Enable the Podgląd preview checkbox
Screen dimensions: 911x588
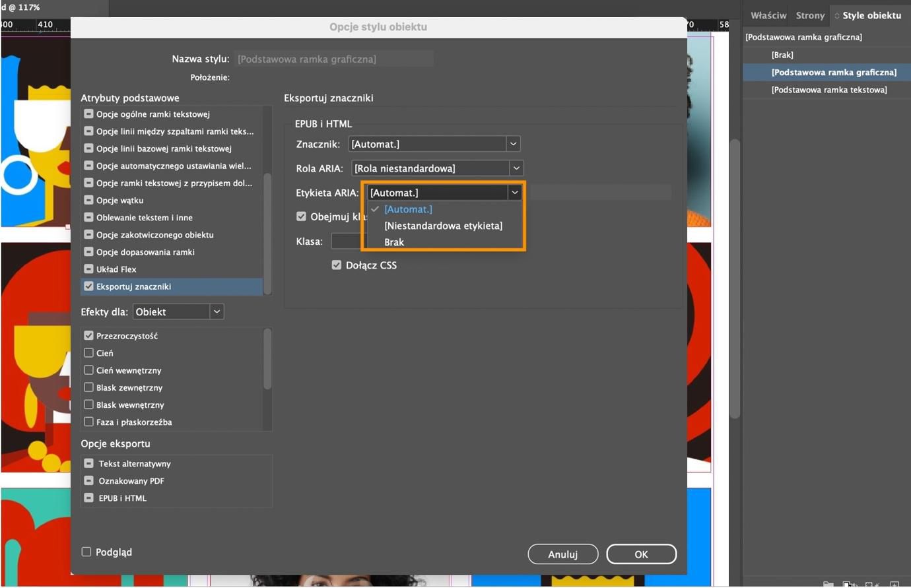(86, 552)
